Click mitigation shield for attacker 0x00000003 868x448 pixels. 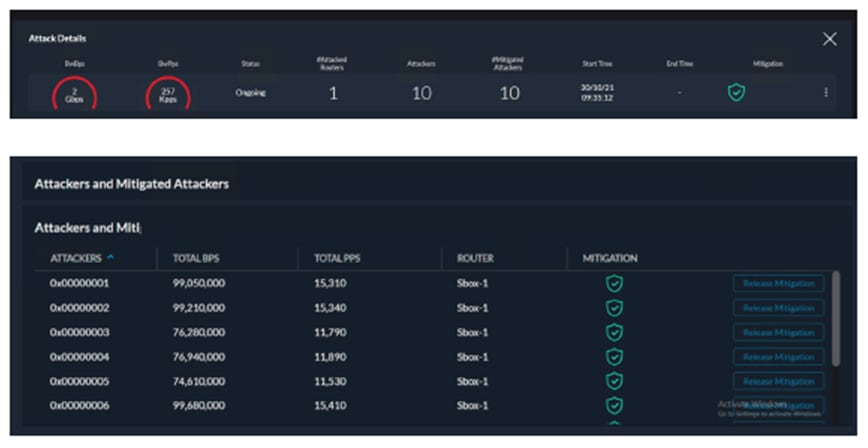614,332
